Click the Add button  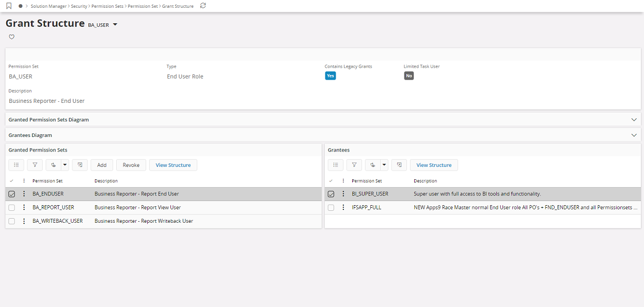click(102, 164)
